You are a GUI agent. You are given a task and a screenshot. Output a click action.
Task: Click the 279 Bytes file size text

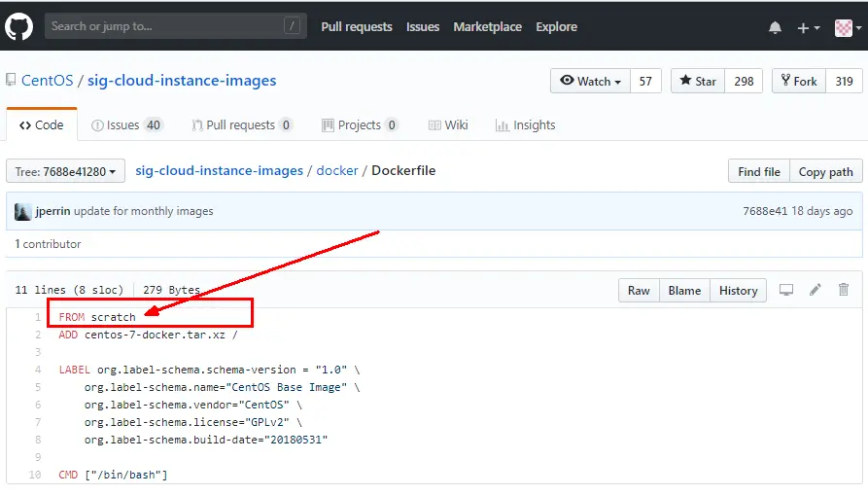coord(171,290)
